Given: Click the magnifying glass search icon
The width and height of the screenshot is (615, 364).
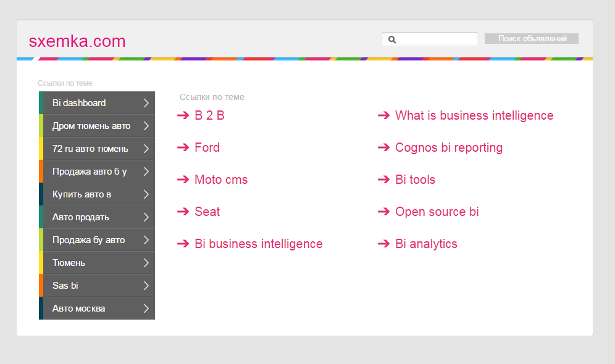Looking at the screenshot, I should tap(391, 39).
